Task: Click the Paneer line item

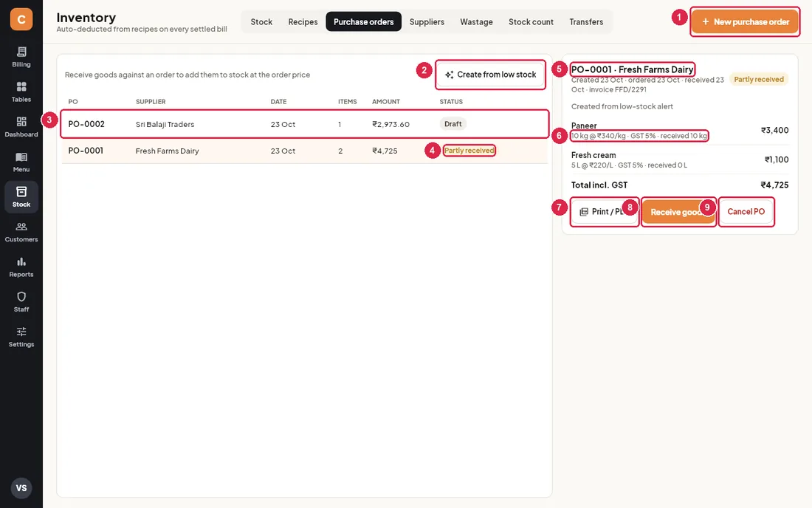Action: coord(679,131)
